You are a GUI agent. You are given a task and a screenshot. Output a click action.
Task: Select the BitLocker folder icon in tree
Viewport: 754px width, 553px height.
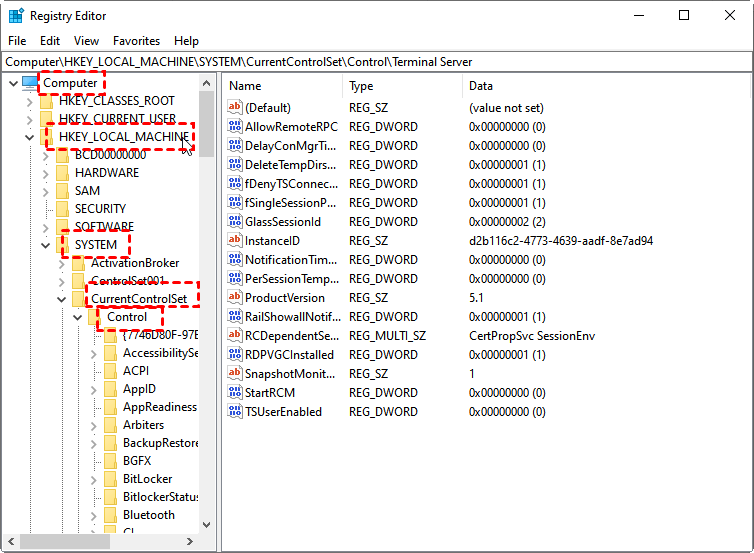[x=110, y=479]
